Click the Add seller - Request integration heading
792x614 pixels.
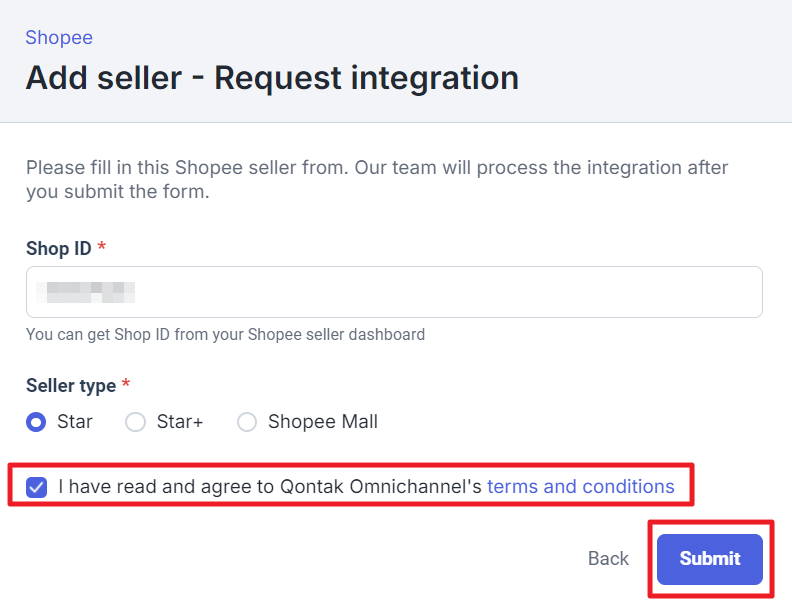click(x=272, y=78)
